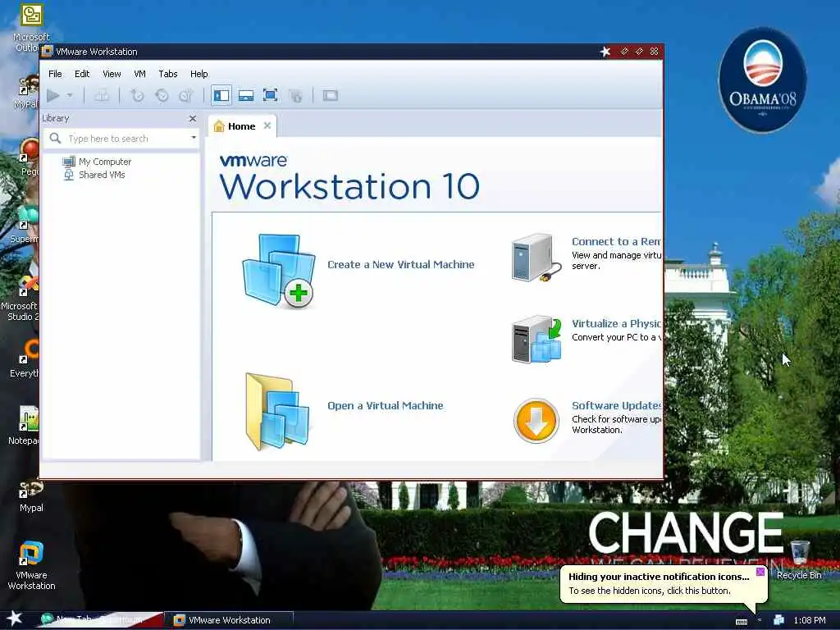Switch to the New Tab browser taskbar button
Image resolution: width=840 pixels, height=630 pixels.
99,620
